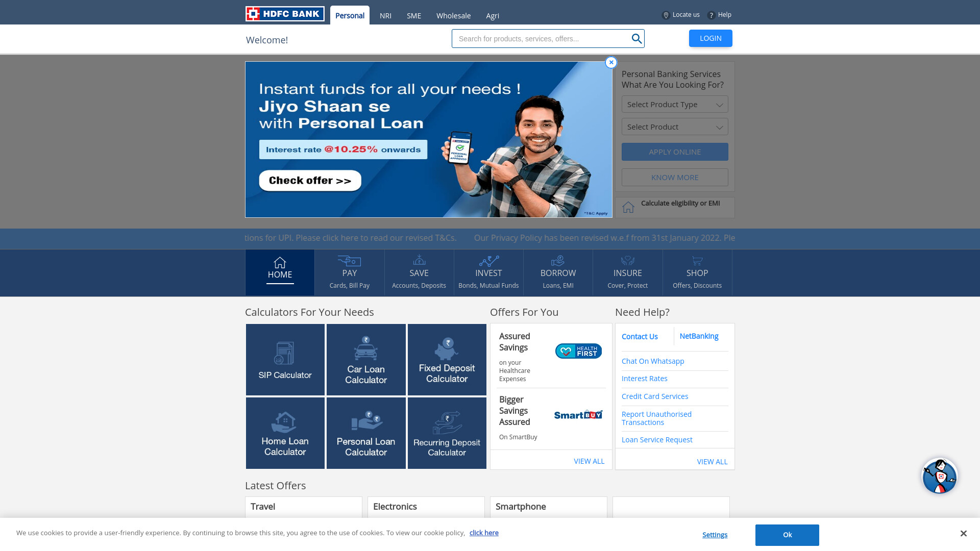Open the Electronics offers card

tap(426, 507)
